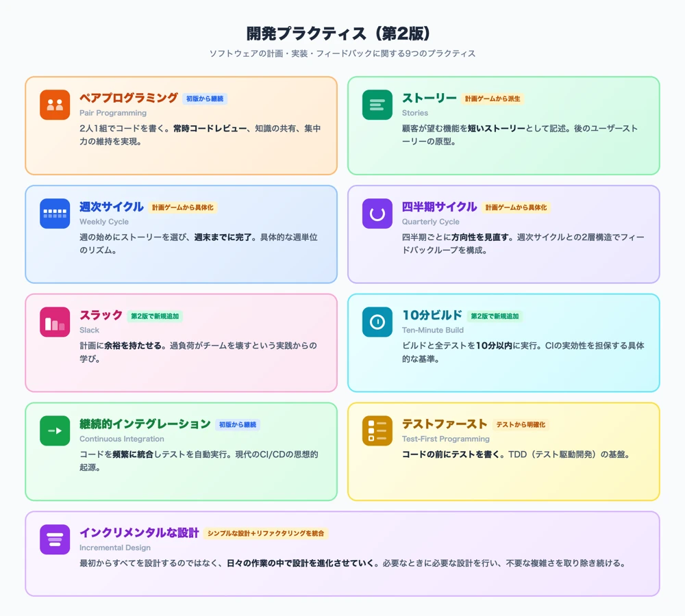Click the pink Slack bar-chart icon
The width and height of the screenshot is (685, 616).
pyautogui.click(x=55, y=322)
